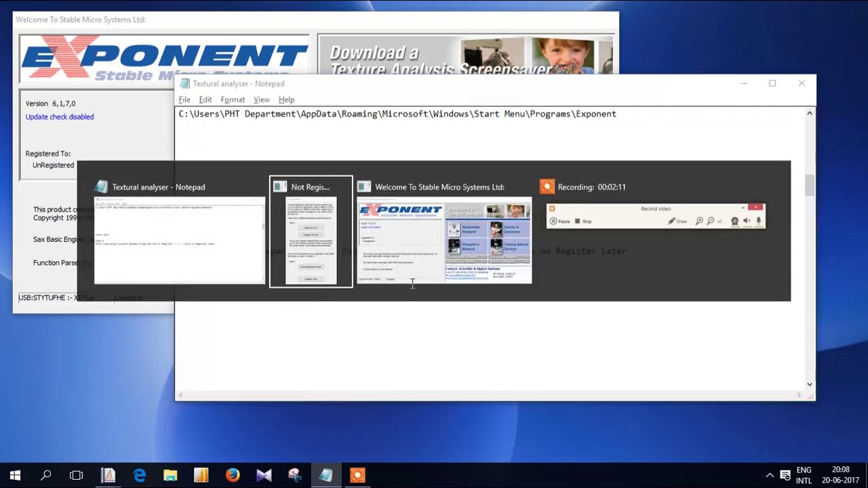Click the Exponent Stable Micro Systems logo
868x488 pixels.
[163, 58]
